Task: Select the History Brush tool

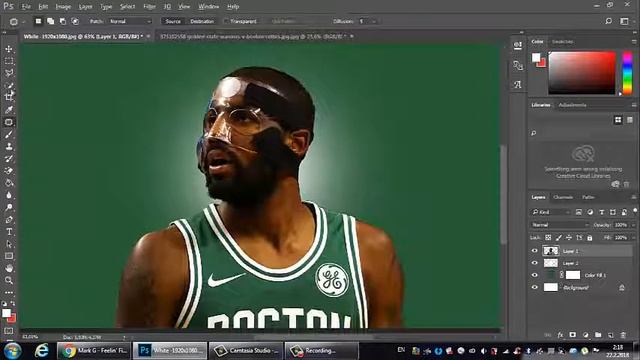Action: click(9, 159)
